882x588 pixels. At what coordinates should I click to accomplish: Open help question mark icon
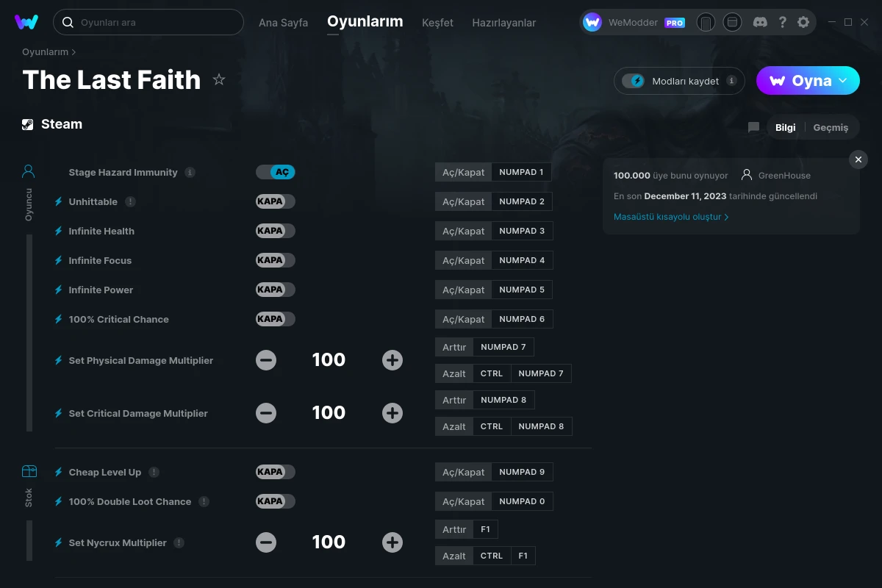tap(782, 22)
